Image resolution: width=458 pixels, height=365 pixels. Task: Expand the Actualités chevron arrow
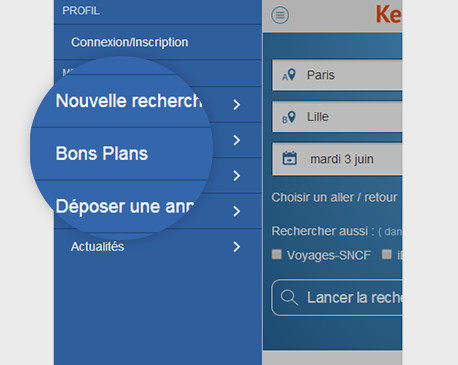(237, 247)
